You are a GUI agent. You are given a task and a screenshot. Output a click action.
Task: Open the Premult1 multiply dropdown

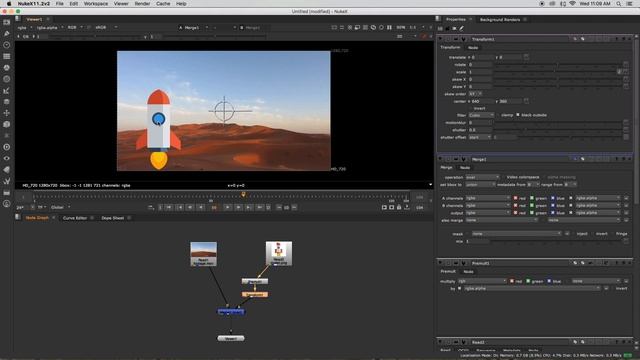[482, 281]
